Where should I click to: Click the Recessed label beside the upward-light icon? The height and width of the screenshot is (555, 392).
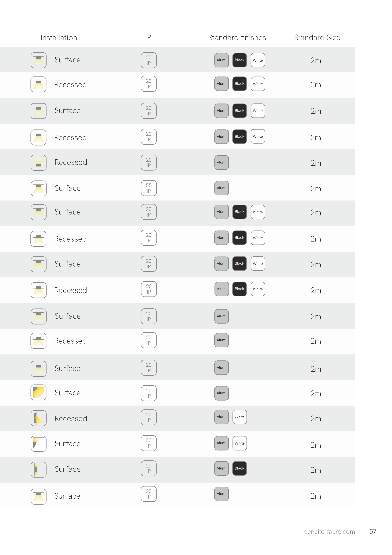point(71,162)
